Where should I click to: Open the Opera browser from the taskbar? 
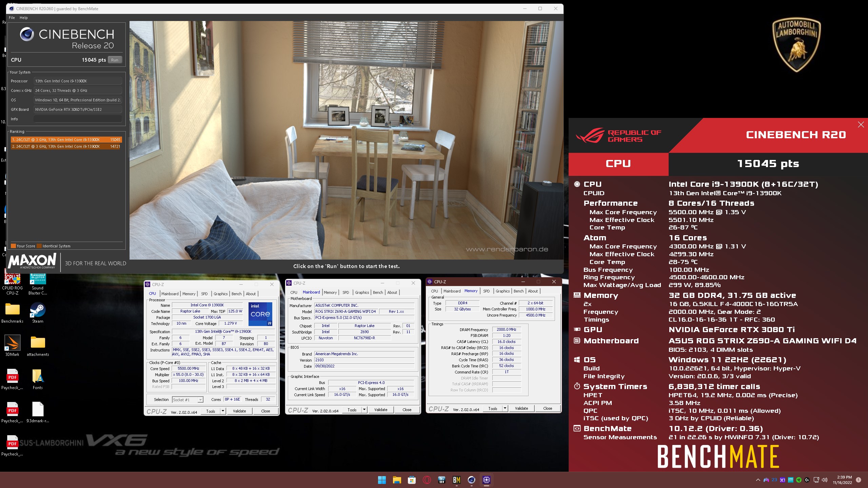[x=427, y=480]
